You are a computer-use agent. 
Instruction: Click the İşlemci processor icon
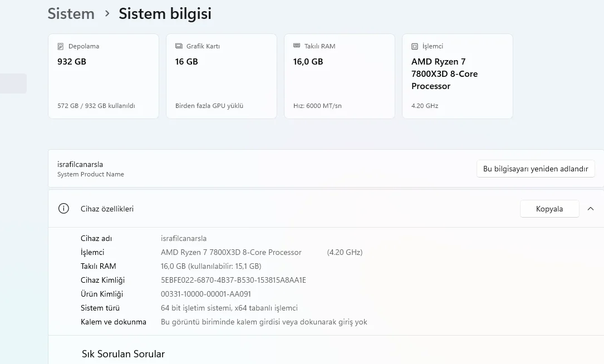click(x=415, y=46)
